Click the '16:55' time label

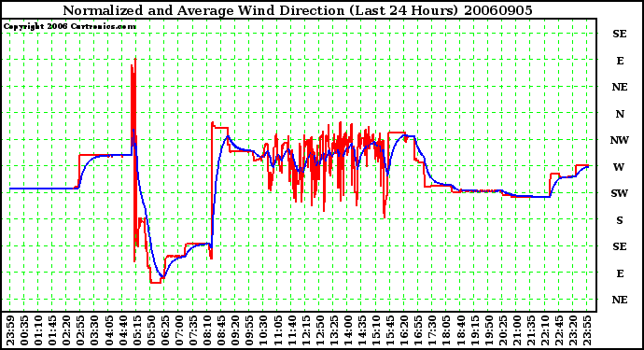(x=418, y=330)
